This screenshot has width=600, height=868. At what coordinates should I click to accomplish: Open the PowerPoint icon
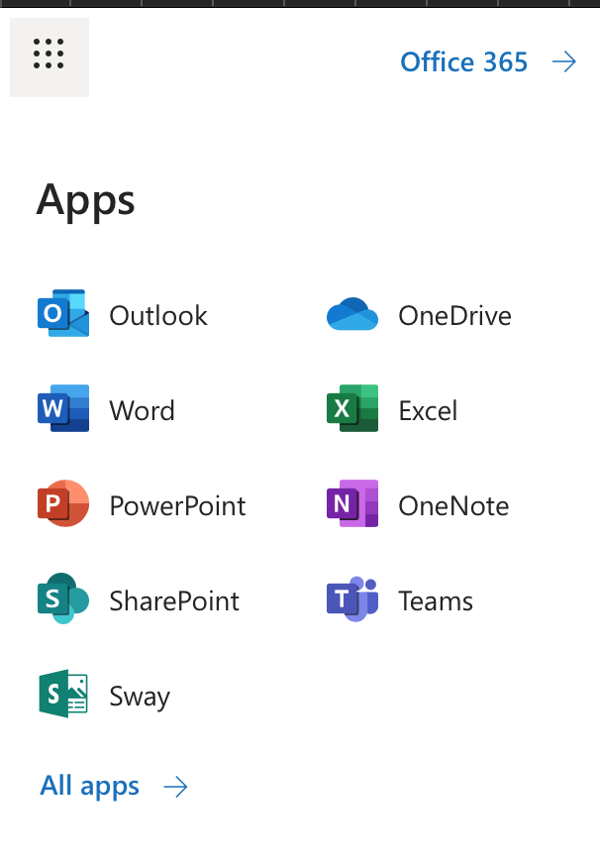[x=63, y=503]
